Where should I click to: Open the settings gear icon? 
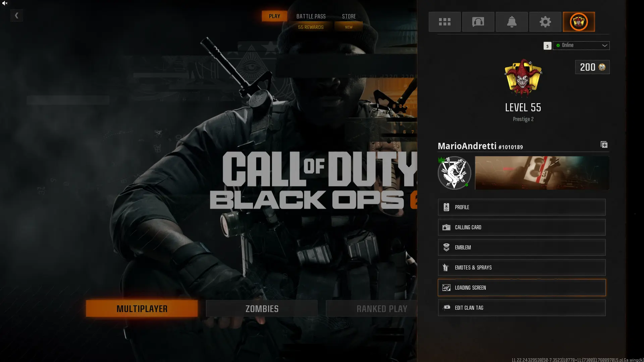coord(545,22)
